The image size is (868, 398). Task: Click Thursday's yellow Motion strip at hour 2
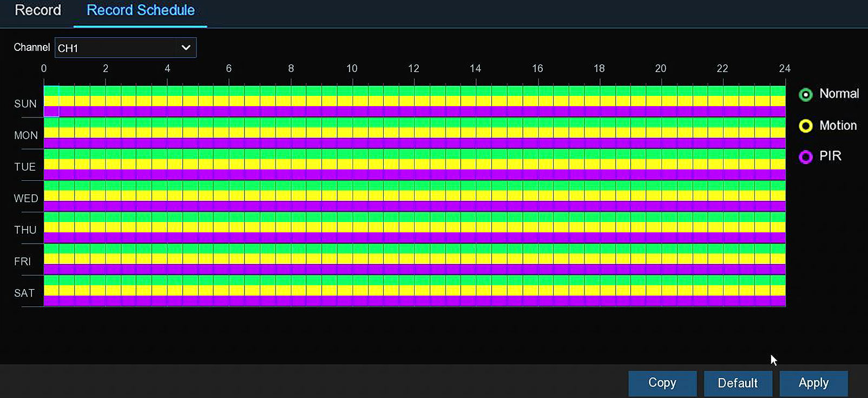tap(113, 227)
